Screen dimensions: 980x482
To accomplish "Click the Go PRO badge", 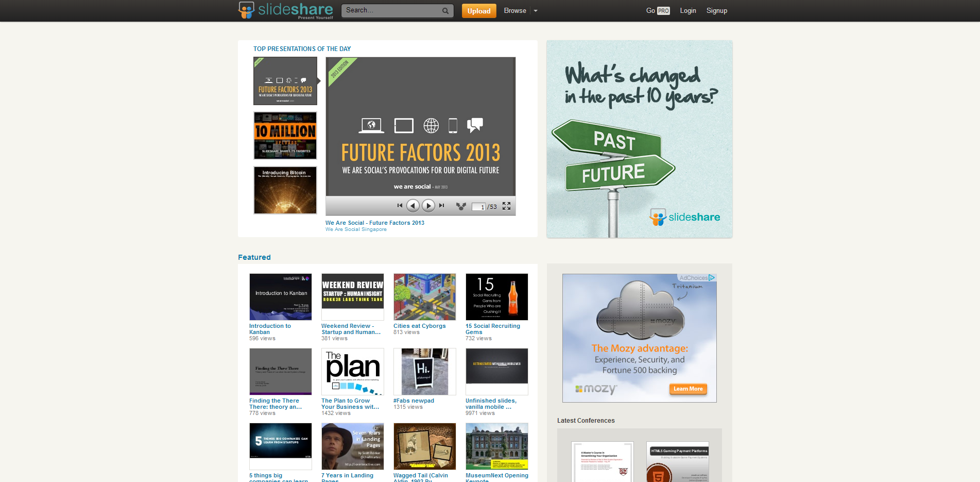I will (658, 10).
